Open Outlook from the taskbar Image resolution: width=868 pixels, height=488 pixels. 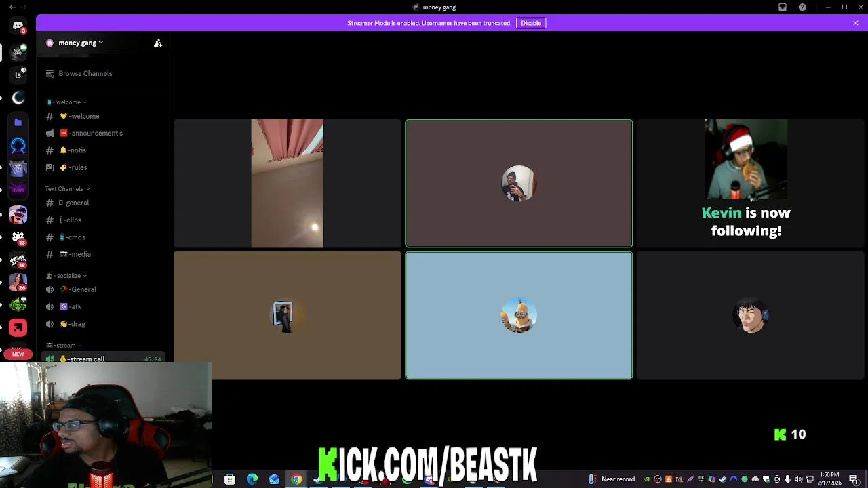pyautogui.click(x=275, y=479)
